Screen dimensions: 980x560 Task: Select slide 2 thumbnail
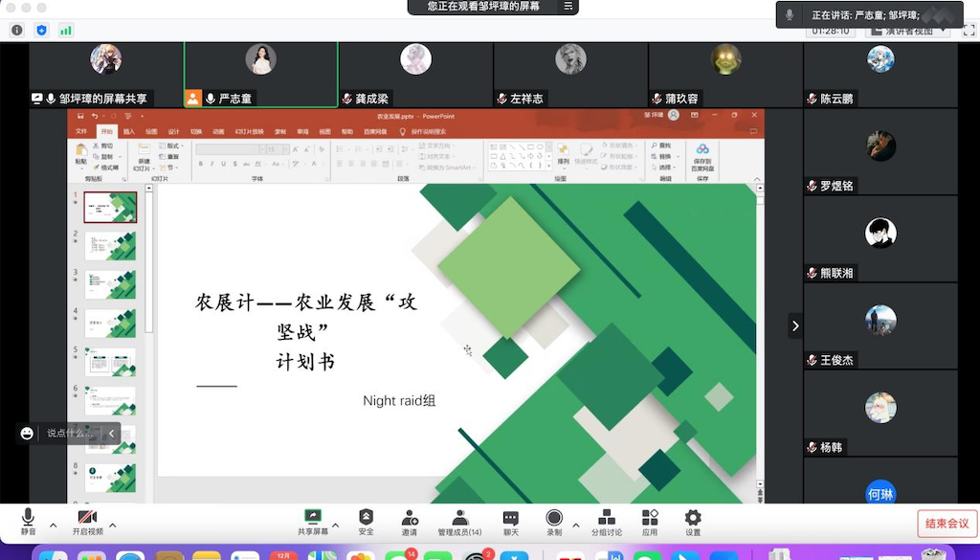pyautogui.click(x=110, y=246)
